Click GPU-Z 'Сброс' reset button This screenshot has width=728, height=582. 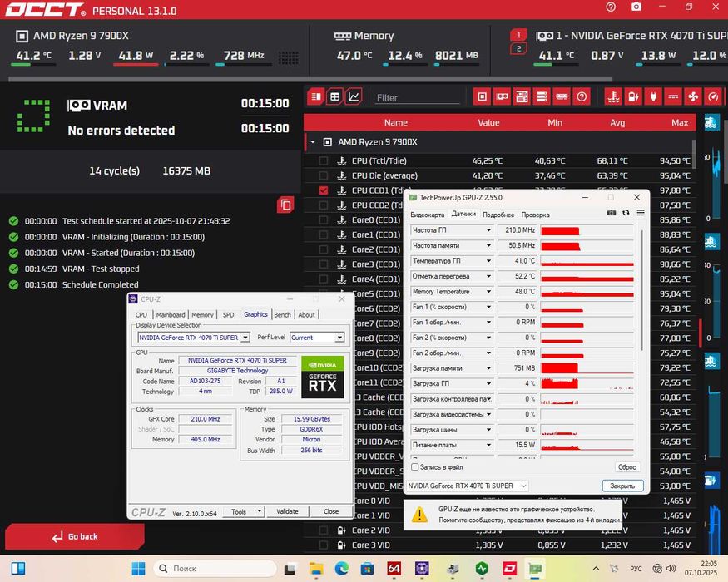626,467
